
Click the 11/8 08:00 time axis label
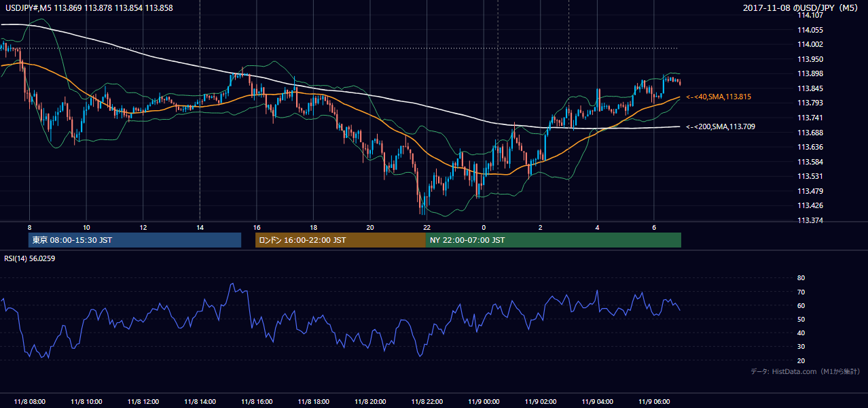point(29,402)
